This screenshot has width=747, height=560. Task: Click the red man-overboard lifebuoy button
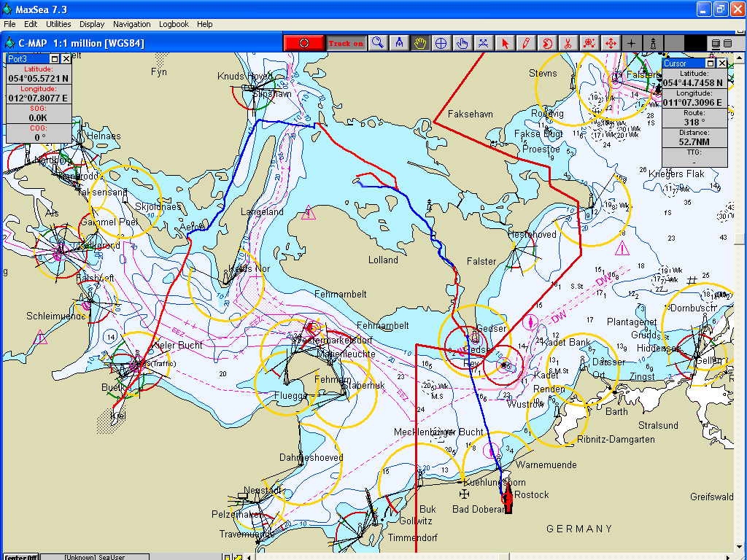304,43
